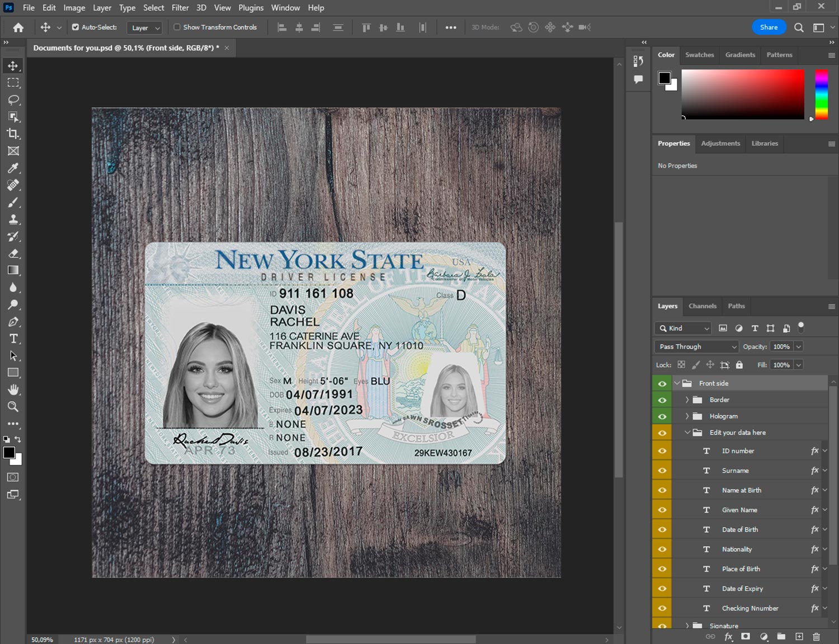The height and width of the screenshot is (644, 839).
Task: Choose the Hand tool
Action: pos(13,389)
